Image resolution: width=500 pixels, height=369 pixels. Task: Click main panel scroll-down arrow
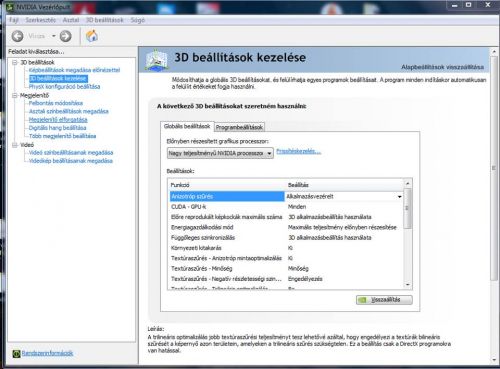click(x=494, y=360)
